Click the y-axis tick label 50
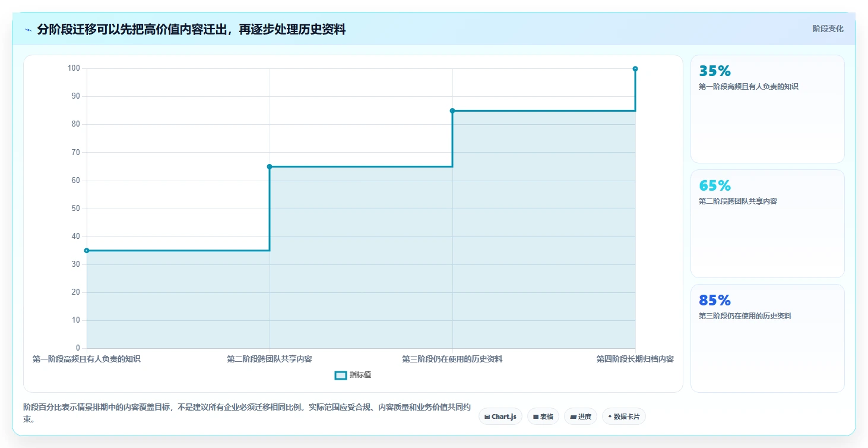This screenshot has height=448, width=868. 75,209
